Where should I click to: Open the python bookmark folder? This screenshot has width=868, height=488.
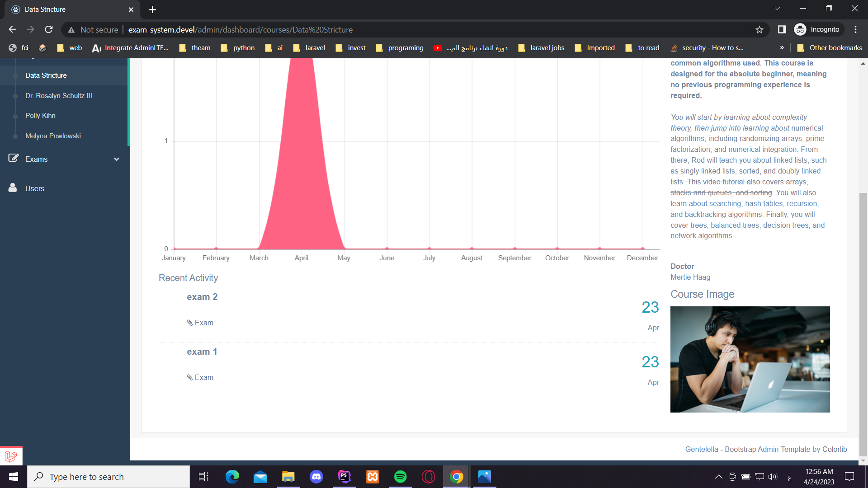(x=237, y=48)
